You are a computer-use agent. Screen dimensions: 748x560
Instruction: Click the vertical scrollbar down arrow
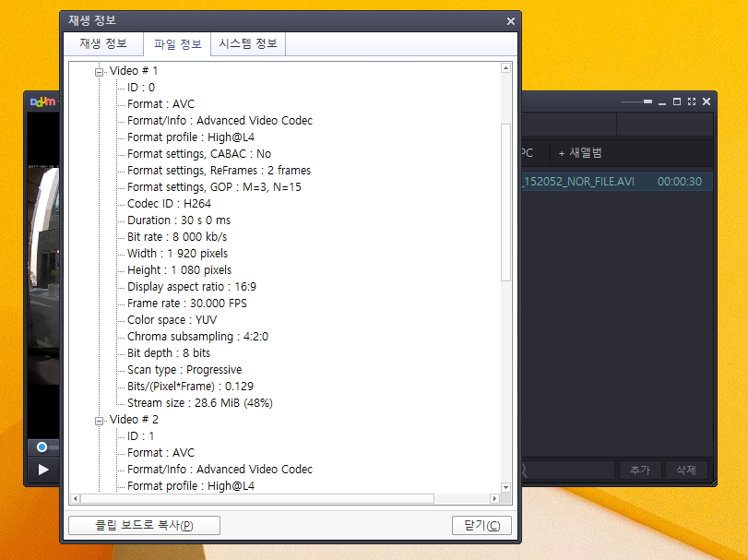click(x=505, y=486)
